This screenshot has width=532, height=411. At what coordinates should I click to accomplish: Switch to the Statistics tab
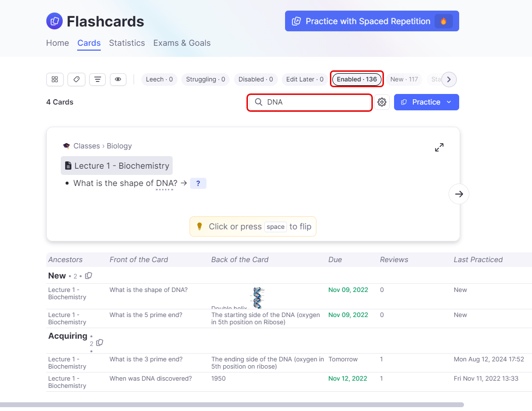pyautogui.click(x=127, y=43)
